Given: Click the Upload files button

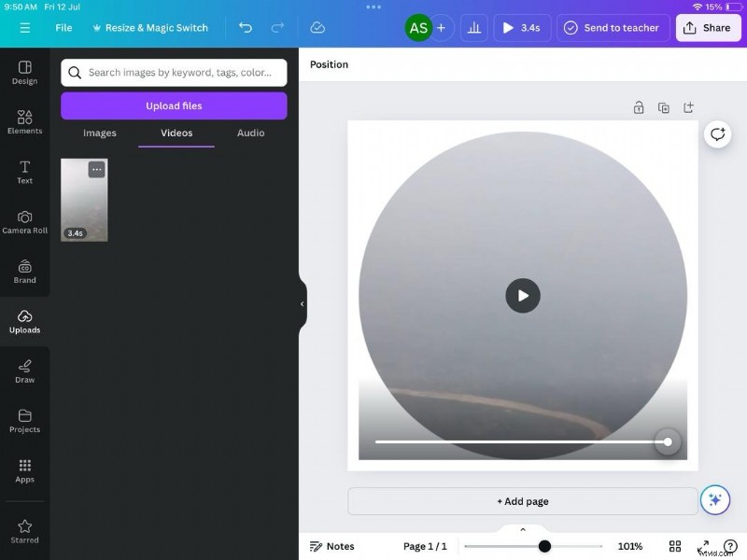Looking at the screenshot, I should tap(173, 105).
